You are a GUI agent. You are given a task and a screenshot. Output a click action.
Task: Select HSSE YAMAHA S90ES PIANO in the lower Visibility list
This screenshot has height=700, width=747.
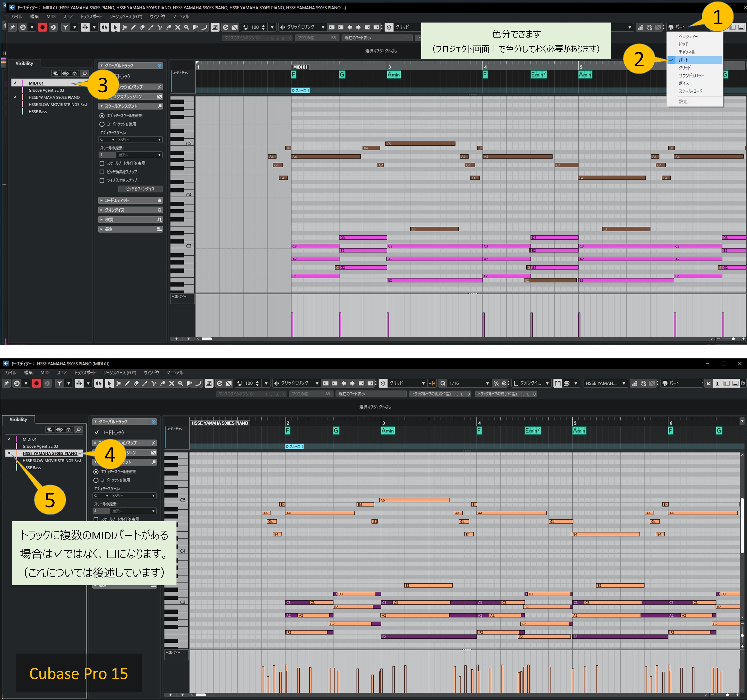(50, 453)
